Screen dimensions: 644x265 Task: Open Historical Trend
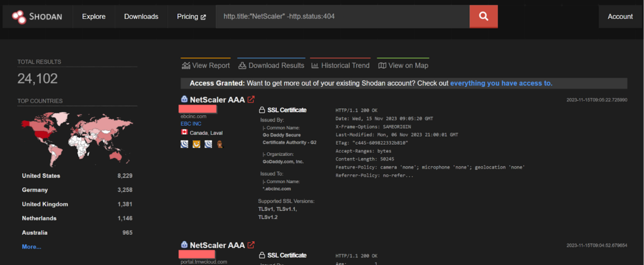point(340,65)
